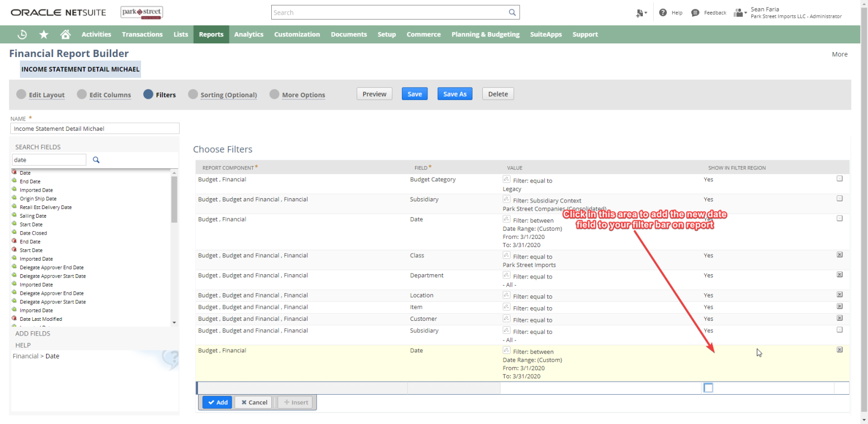Image resolution: width=868 pixels, height=424 pixels.
Task: Tick the Show in Filter Region checkbox in new row
Action: tap(708, 388)
